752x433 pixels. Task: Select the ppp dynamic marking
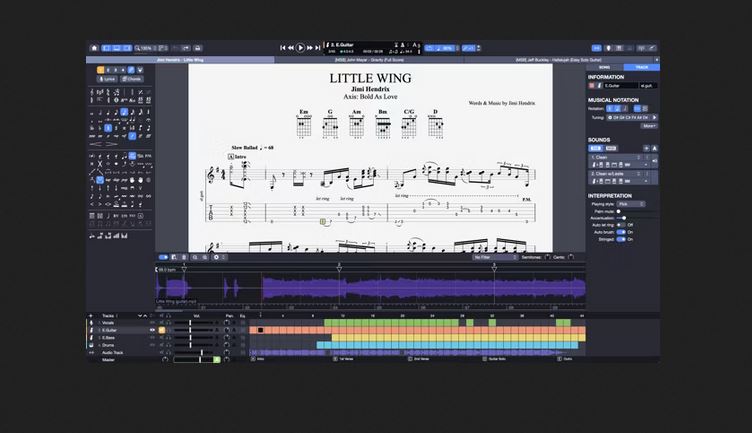click(92, 136)
